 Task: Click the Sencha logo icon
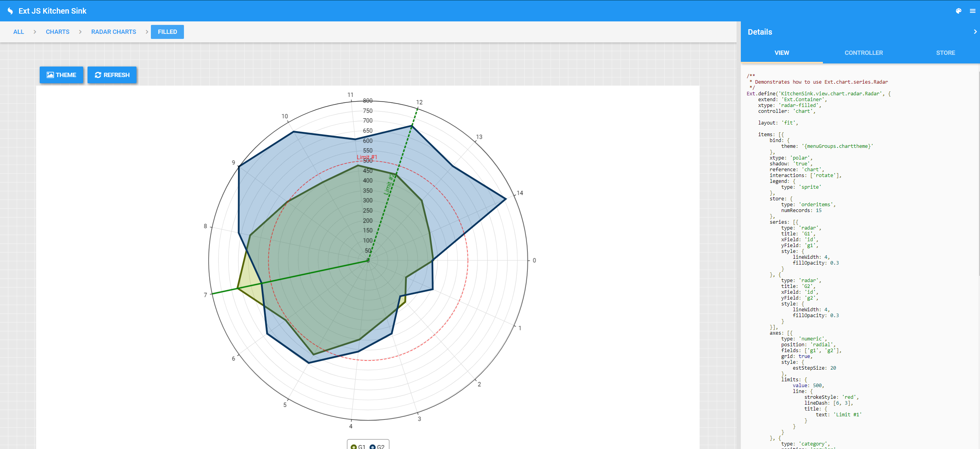pos(10,11)
